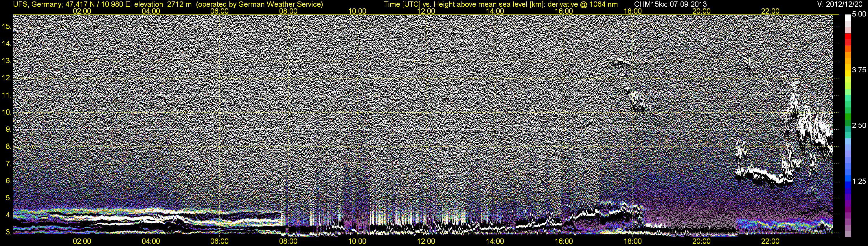Click the '20:00' label on the bottom time axis
868x246 pixels.
(x=702, y=241)
